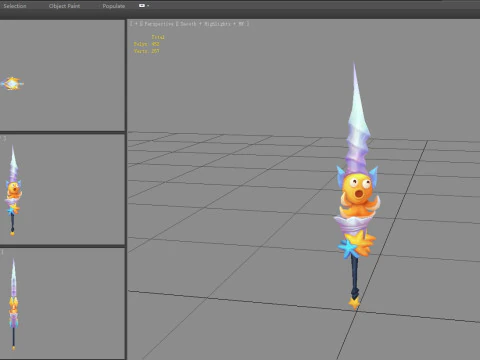This screenshot has width=480, height=360.
Task: Select the top-view model in the upper-left viewport
Action: tap(12, 84)
